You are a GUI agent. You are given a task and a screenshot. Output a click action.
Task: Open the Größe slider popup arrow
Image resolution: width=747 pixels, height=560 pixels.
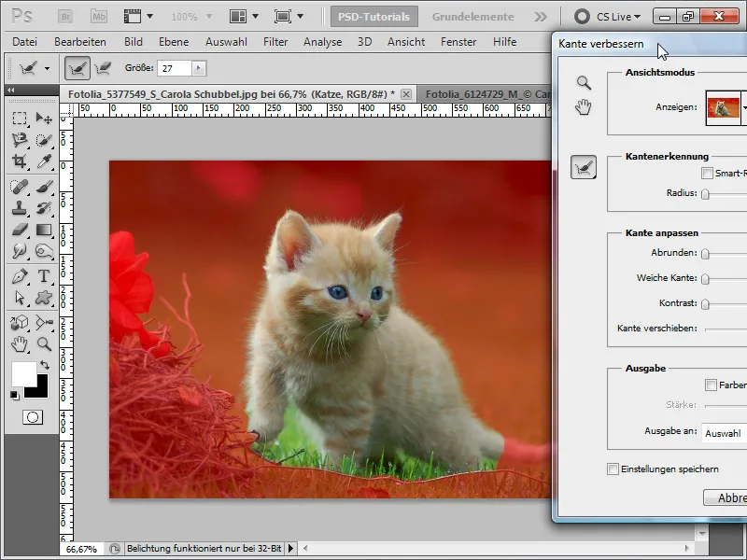click(x=199, y=68)
